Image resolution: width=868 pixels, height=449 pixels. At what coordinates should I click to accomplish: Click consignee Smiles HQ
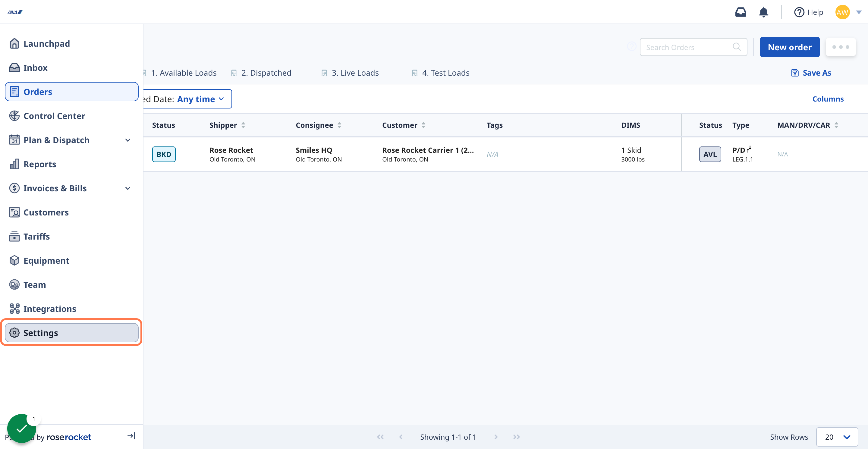tap(314, 150)
